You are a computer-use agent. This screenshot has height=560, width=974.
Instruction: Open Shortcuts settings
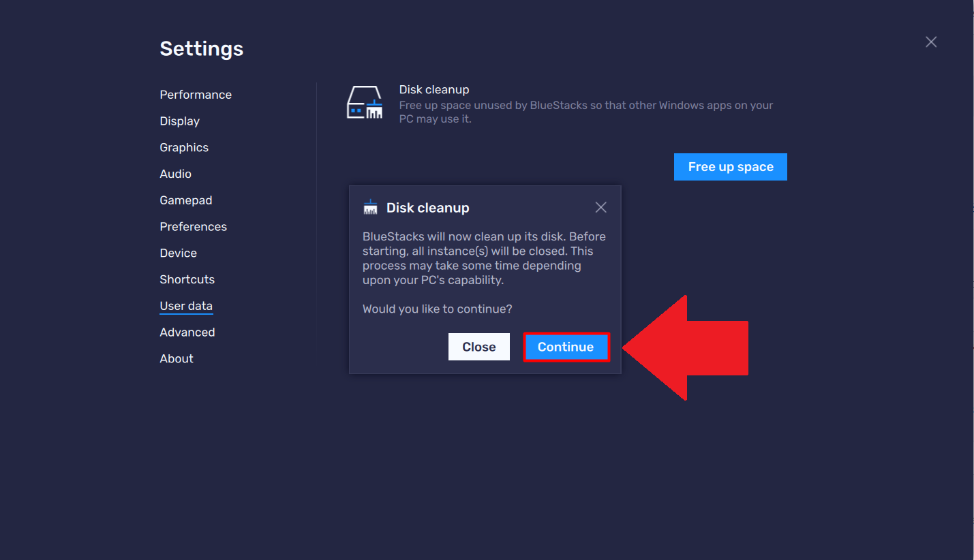pos(187,280)
